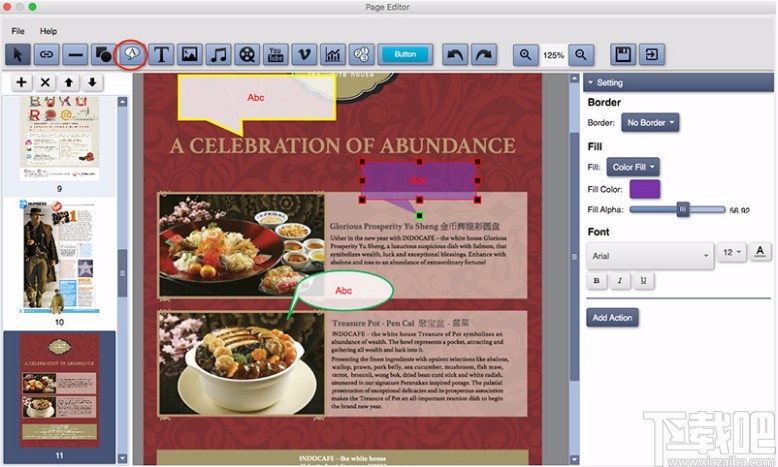Image resolution: width=778 pixels, height=467 pixels.
Task: Select page 10 thumbnail
Action: point(60,257)
